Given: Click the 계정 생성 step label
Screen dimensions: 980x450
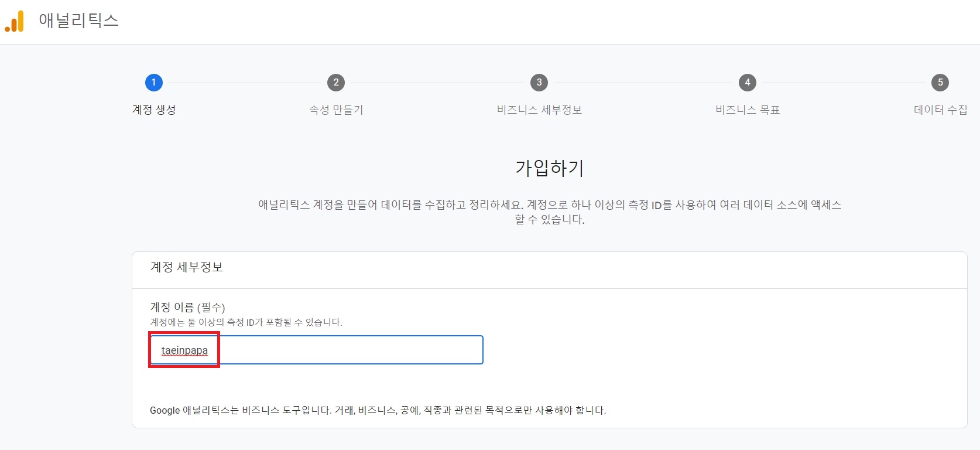Looking at the screenshot, I should click(x=154, y=110).
